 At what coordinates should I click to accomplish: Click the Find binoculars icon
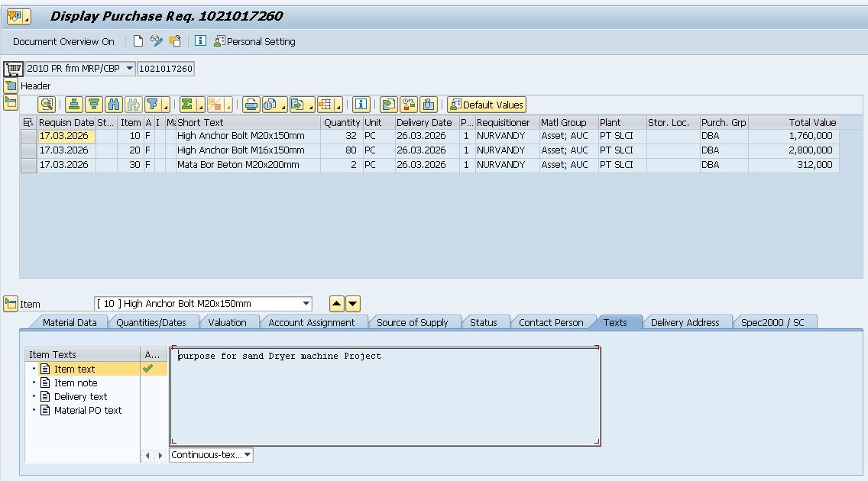(114, 105)
